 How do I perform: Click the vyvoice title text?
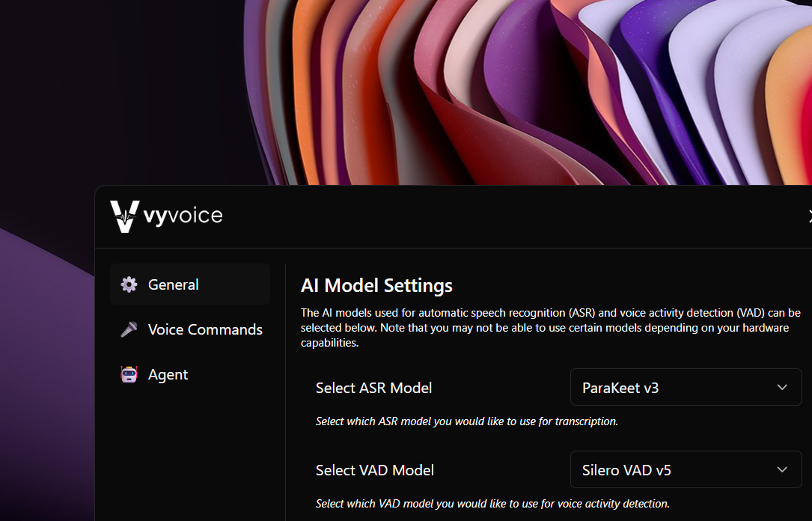coord(183,216)
